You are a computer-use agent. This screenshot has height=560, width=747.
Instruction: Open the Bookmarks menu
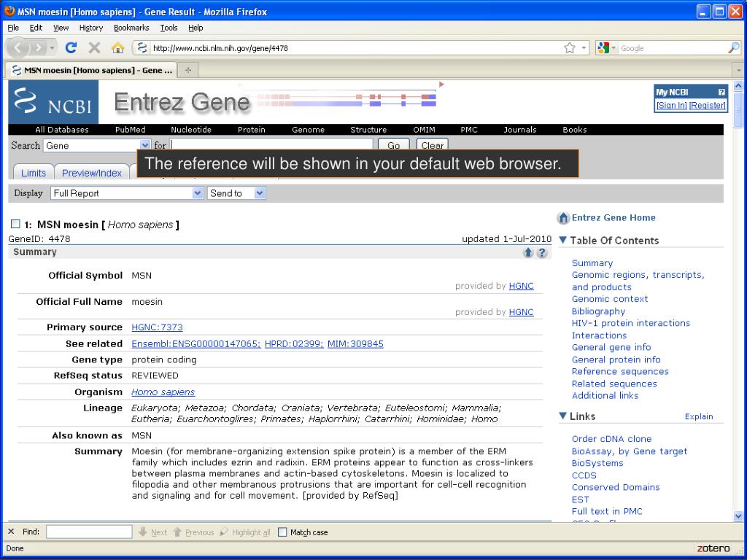131,28
